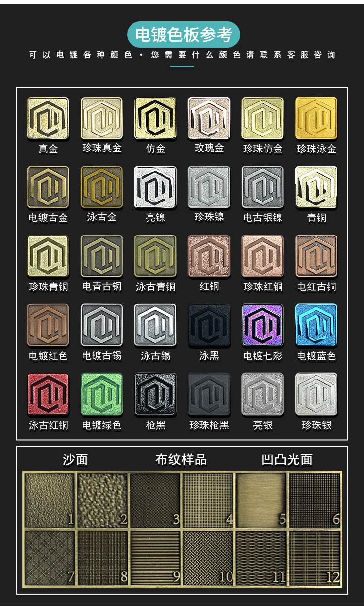Click texture sample number 12
364x606 pixels.
[314, 557]
